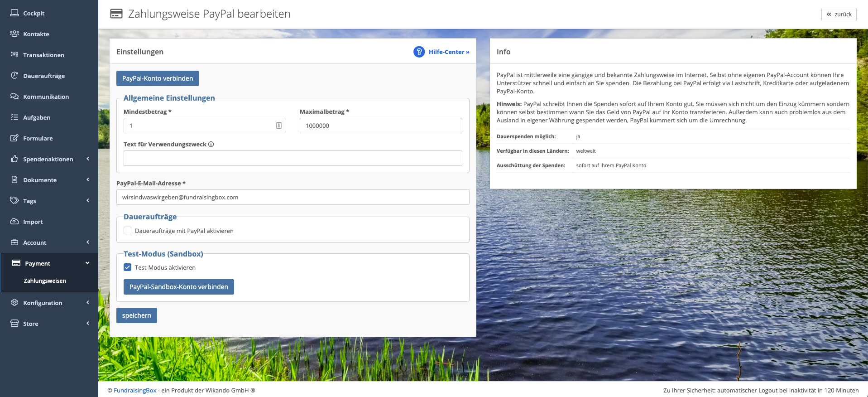Viewport: 868px width, 397px height.
Task: Click the Aufgaben checklist icon
Action: 14,117
